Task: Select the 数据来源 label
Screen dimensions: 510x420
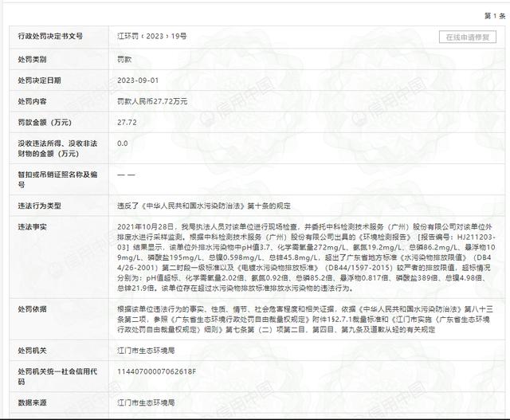Action: pyautogui.click(x=32, y=402)
